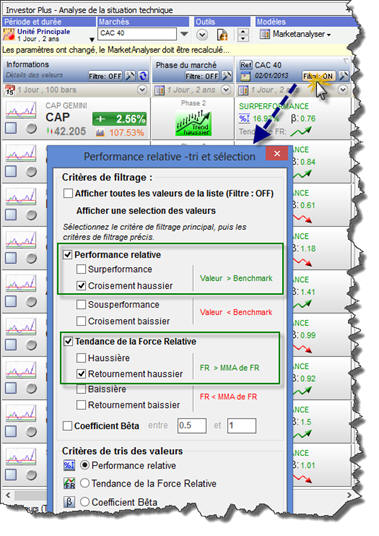Click the calendar icon next to 02/01/2013
Viewport: 379px width, 536px height.
pyautogui.click(x=245, y=76)
